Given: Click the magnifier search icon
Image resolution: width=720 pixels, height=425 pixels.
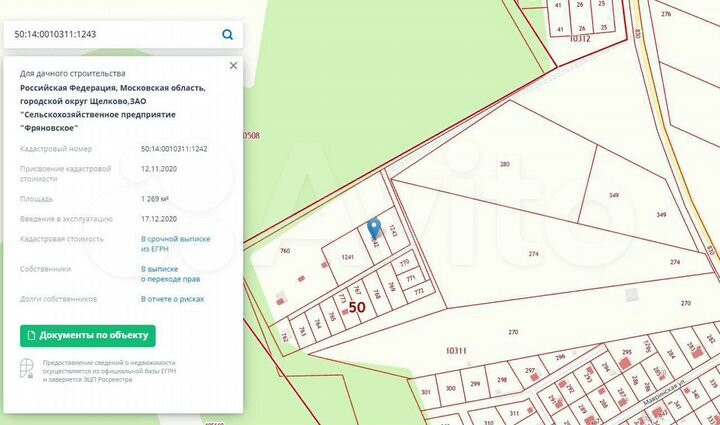Looking at the screenshot, I should pyautogui.click(x=227, y=34).
